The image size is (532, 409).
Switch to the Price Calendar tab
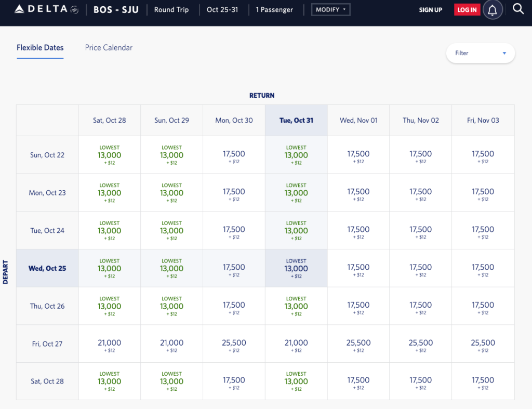109,47
